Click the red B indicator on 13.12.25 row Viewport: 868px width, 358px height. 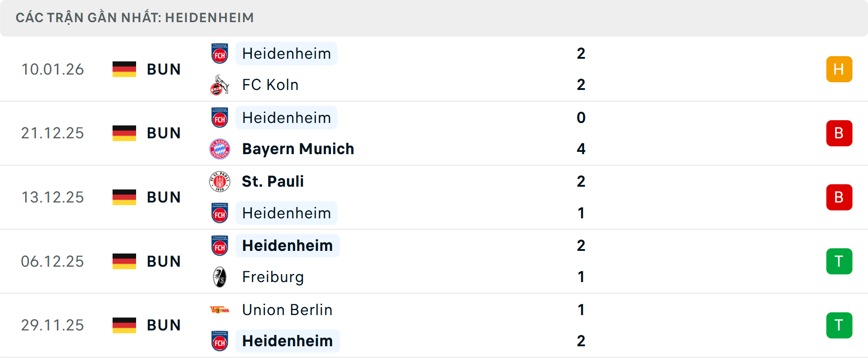pyautogui.click(x=839, y=197)
